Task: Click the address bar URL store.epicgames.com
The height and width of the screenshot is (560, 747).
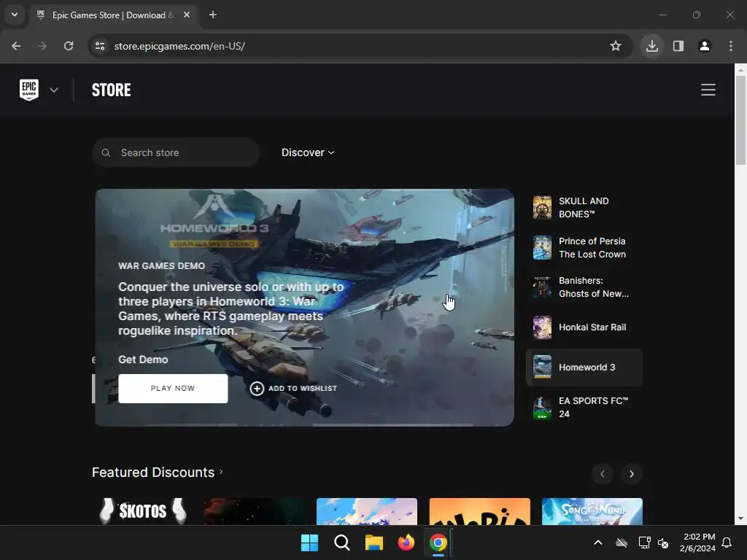Action: [179, 46]
